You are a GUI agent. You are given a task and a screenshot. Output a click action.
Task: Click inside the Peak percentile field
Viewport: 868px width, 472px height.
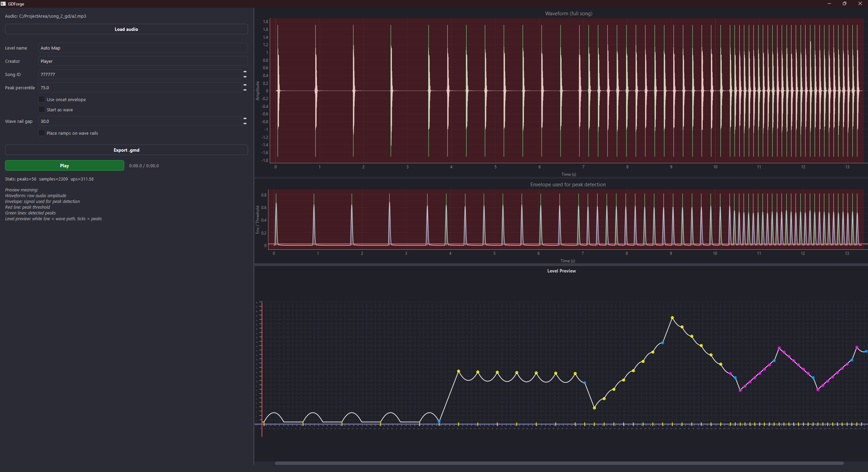(x=139, y=88)
